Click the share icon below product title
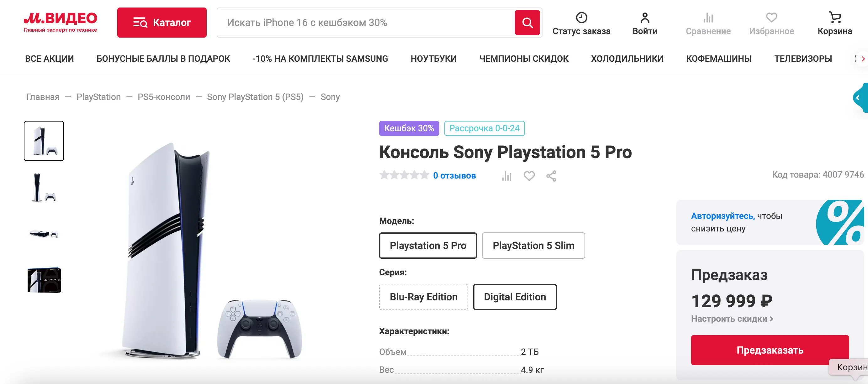The image size is (868, 384). point(551,176)
